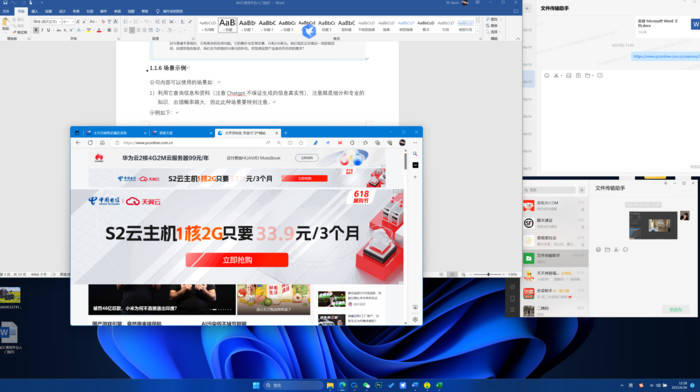Open the File tab in Word

(6, 11)
